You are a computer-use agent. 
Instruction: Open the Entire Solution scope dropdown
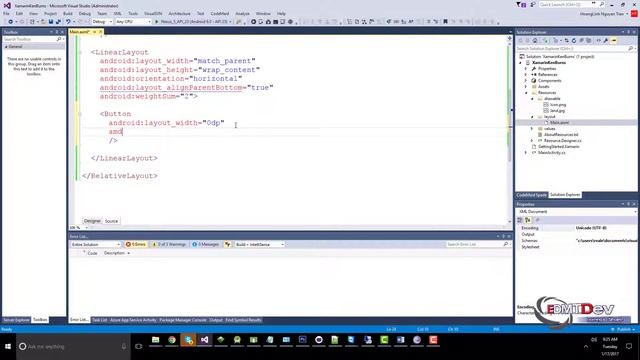click(x=96, y=244)
